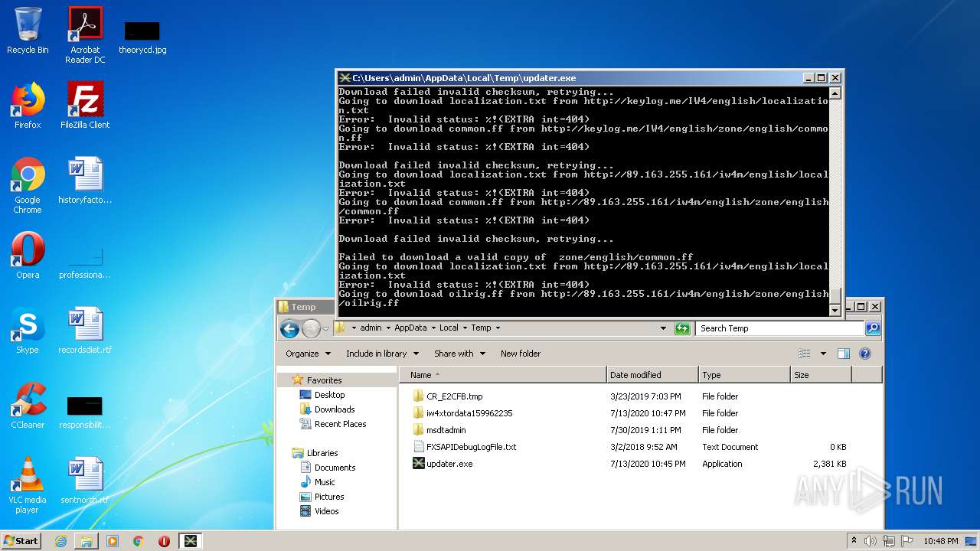This screenshot has width=980, height=551.
Task: Click the search magnifier in Explorer
Action: [x=872, y=328]
